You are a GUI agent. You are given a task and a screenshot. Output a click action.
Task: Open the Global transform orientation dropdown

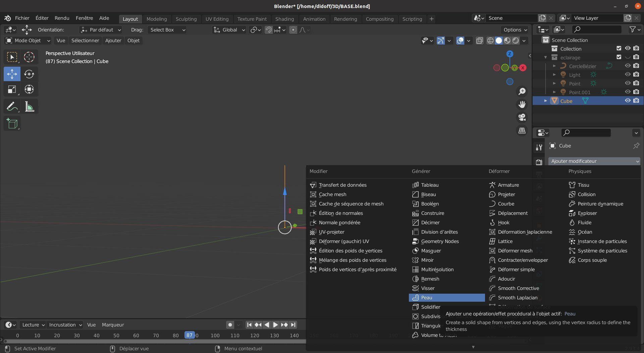pos(229,30)
